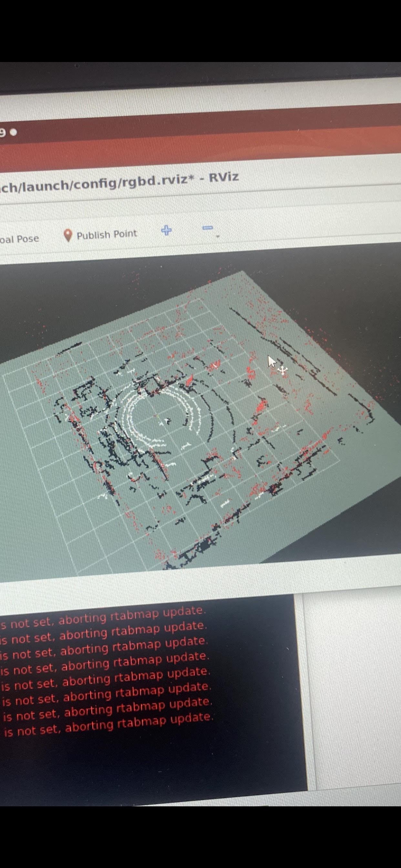The width and height of the screenshot is (401, 868).
Task: Click the orange Publish Point pin icon
Action: 68,235
